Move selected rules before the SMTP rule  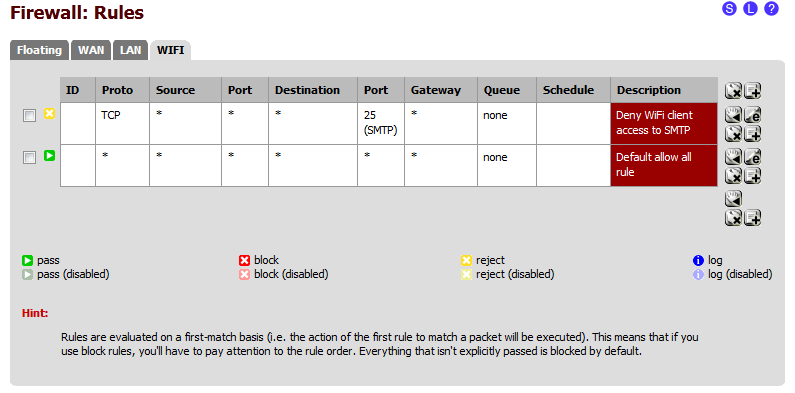tap(733, 115)
